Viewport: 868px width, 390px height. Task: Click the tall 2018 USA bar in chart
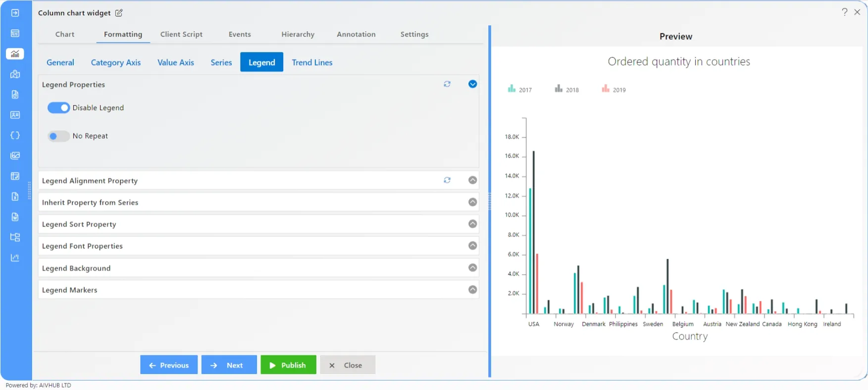click(x=534, y=232)
